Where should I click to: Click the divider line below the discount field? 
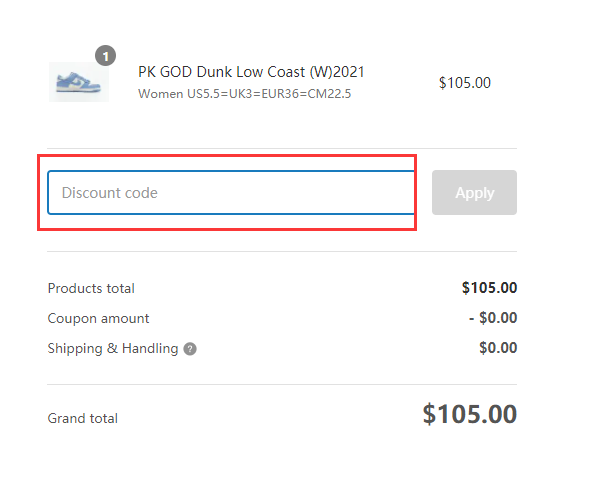[282, 251]
